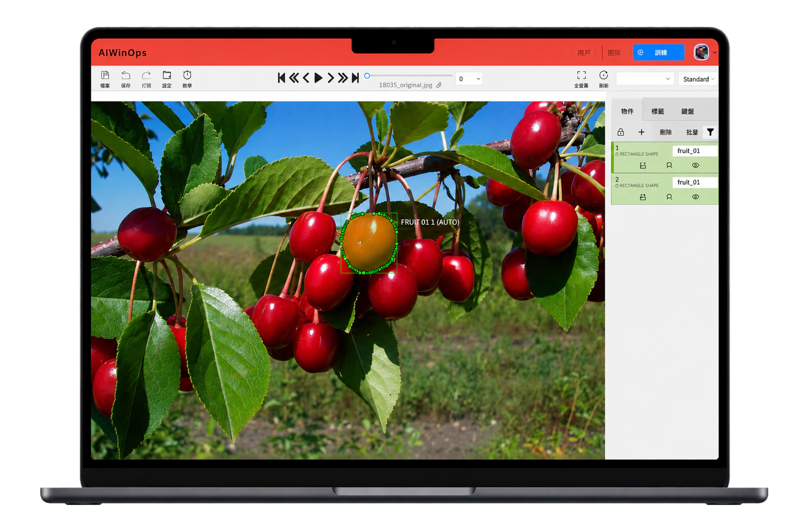
Task: Open the 設定 folder icon
Action: [167, 76]
